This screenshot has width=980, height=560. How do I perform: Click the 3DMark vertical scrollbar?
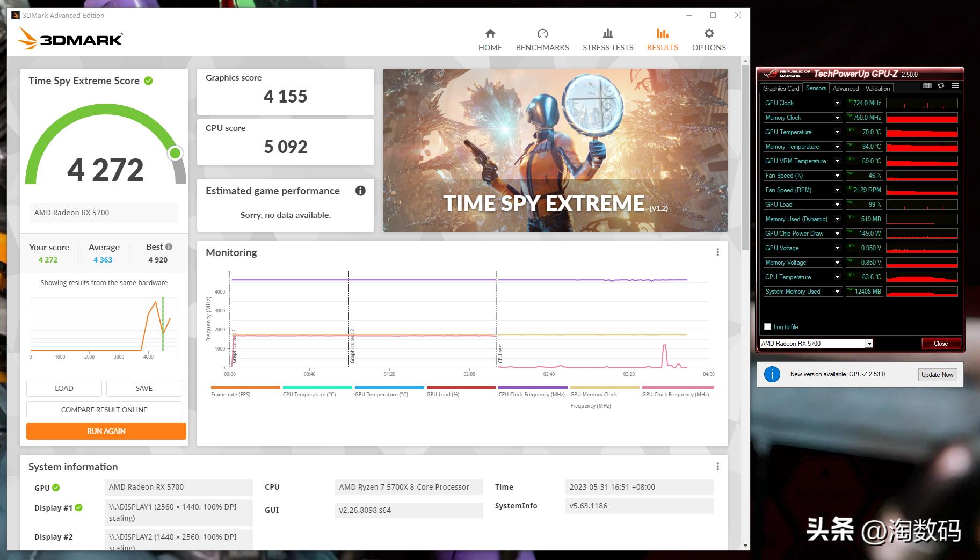tap(745, 161)
